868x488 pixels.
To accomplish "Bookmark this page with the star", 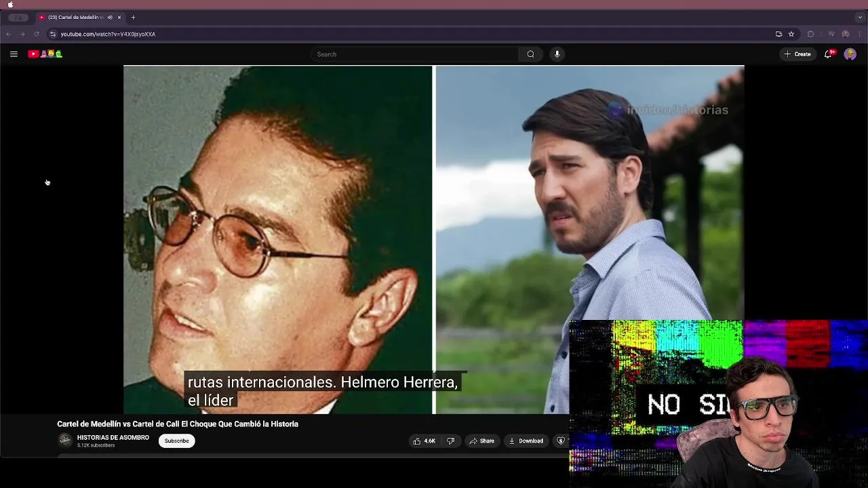I will [791, 34].
